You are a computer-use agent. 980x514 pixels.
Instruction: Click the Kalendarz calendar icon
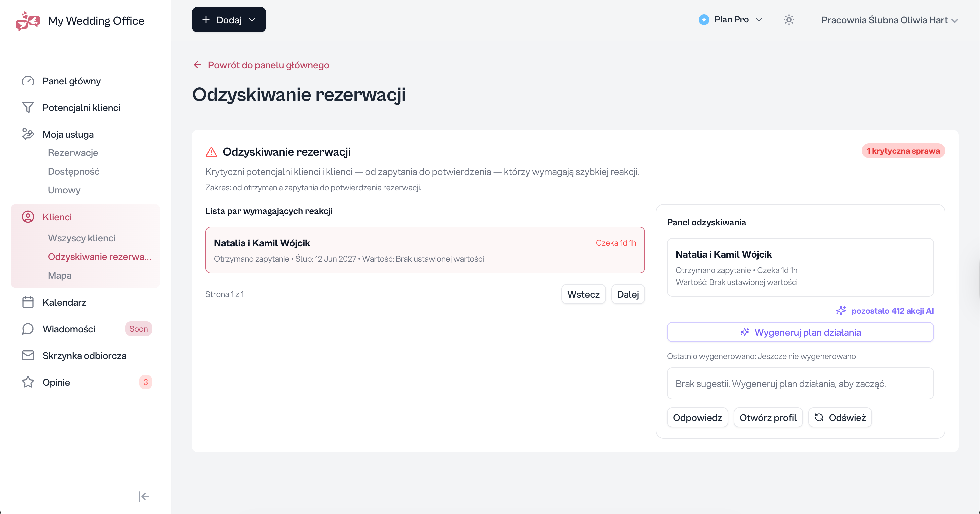(x=28, y=302)
